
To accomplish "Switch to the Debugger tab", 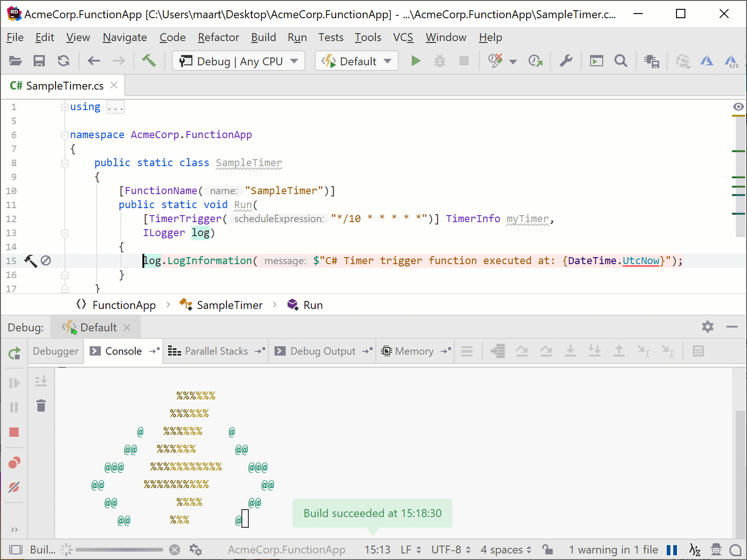I will click(56, 351).
